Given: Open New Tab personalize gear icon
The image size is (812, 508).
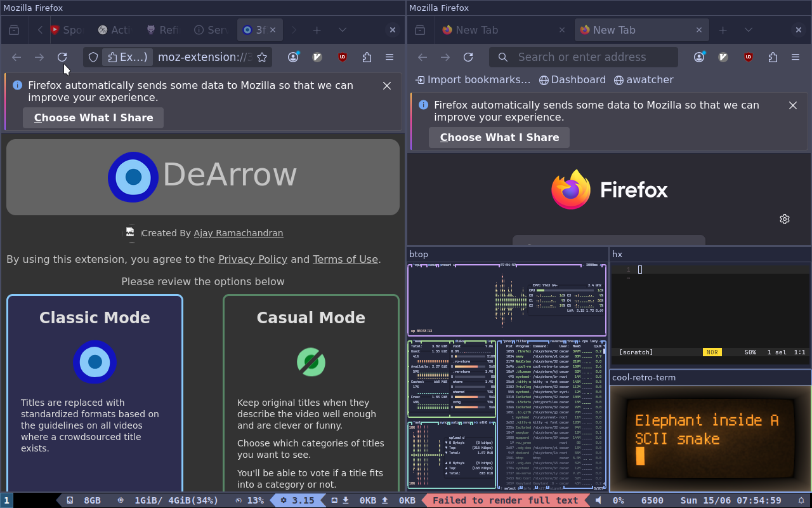Looking at the screenshot, I should (x=785, y=219).
